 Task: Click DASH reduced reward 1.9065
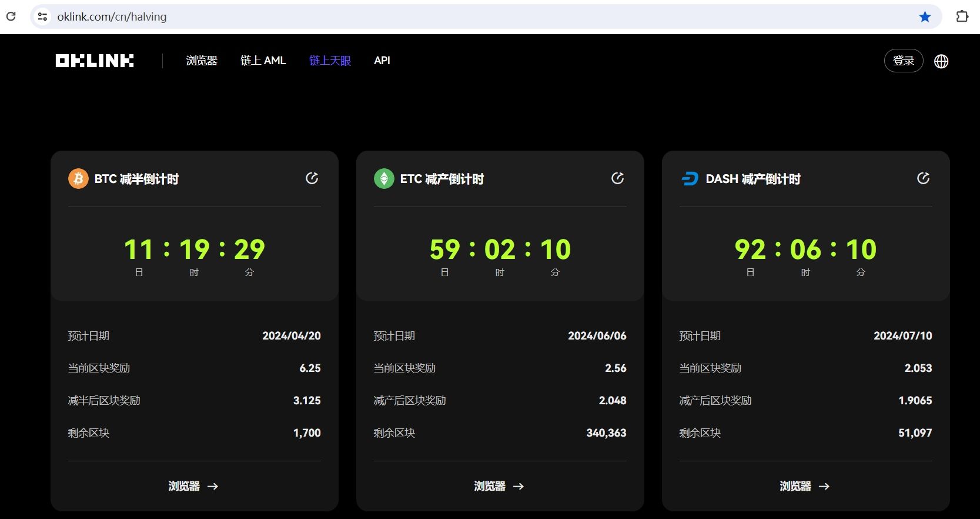[x=915, y=401]
